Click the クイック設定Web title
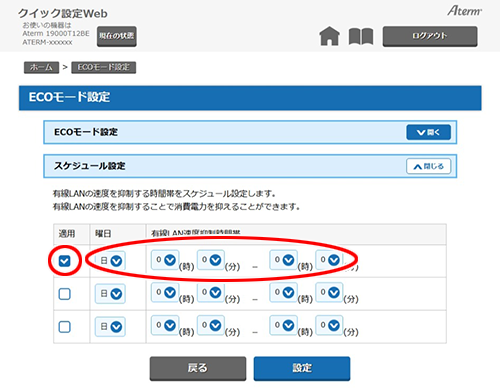Viewport: 500px width, 392px height. pyautogui.click(x=63, y=13)
